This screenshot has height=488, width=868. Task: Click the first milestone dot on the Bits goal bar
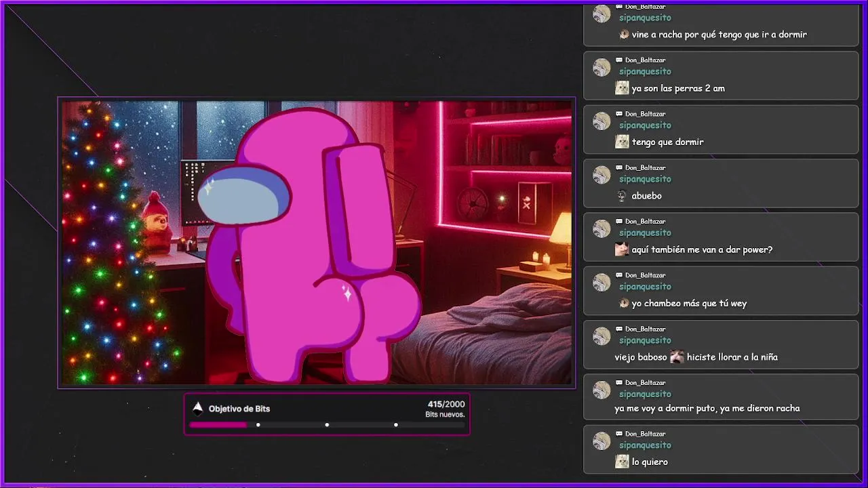(258, 425)
